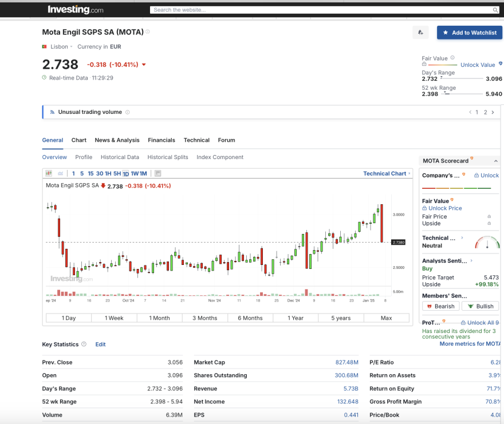The height and width of the screenshot is (424, 504).
Task: Open the Technical Chart link
Action: pyautogui.click(x=385, y=173)
